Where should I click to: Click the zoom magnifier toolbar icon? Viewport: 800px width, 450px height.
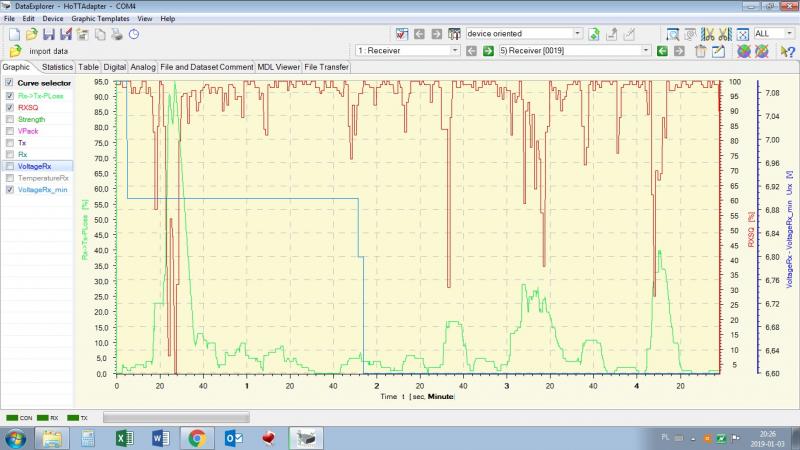coord(672,34)
